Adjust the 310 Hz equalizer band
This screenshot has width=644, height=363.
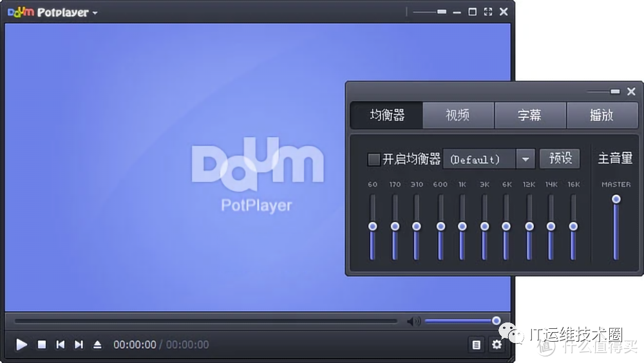pos(417,227)
